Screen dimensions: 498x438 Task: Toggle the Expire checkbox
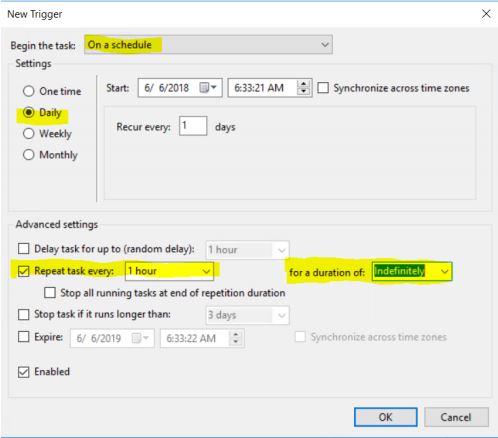23,337
